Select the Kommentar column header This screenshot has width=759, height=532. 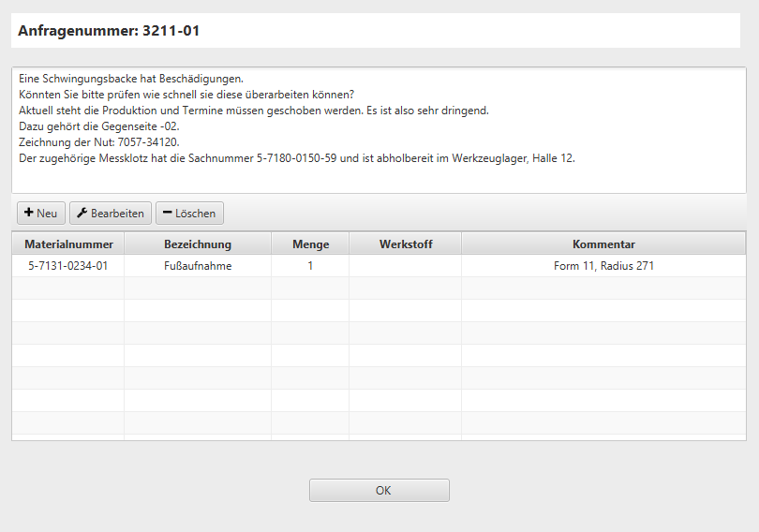603,244
